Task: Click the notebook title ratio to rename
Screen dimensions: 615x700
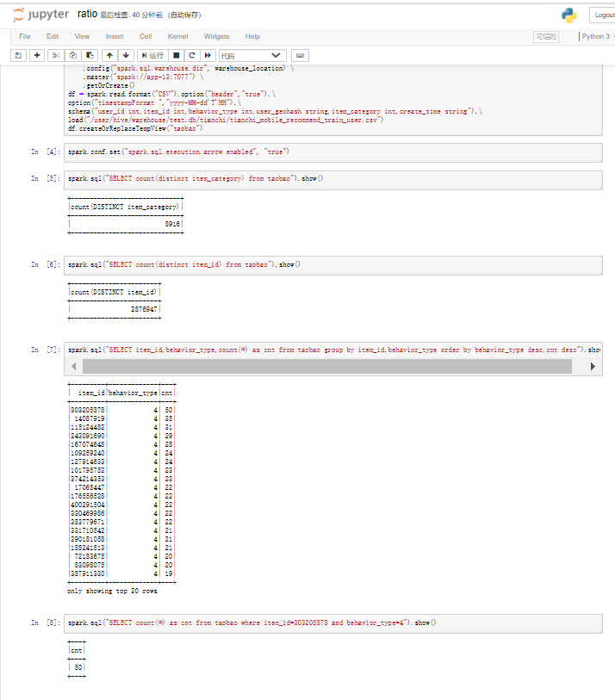Action: 87,15
